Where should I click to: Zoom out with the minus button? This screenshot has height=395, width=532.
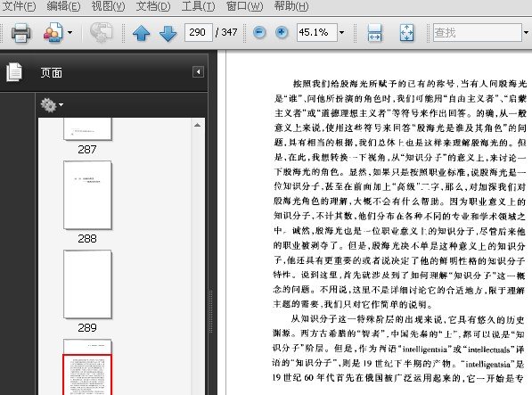pos(259,33)
